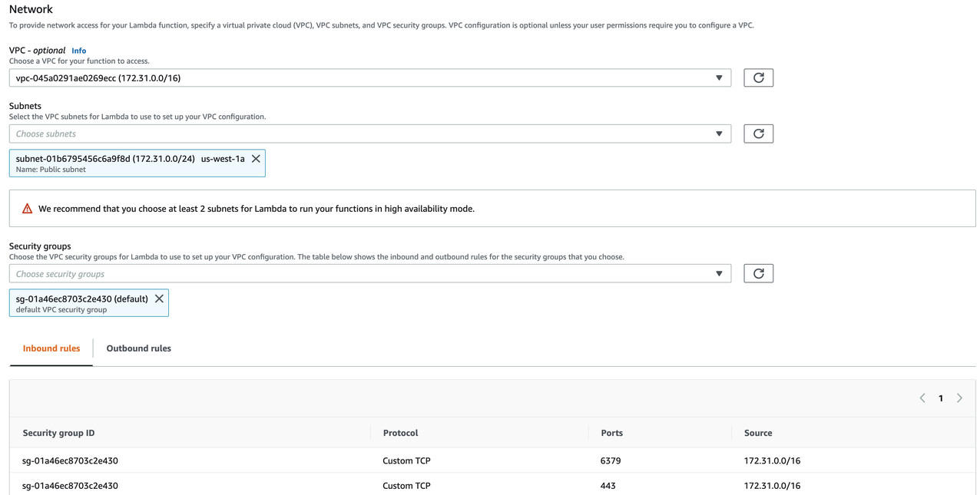Go to the previous rules page
Screen dimensions: 980x495
pyautogui.click(x=922, y=398)
